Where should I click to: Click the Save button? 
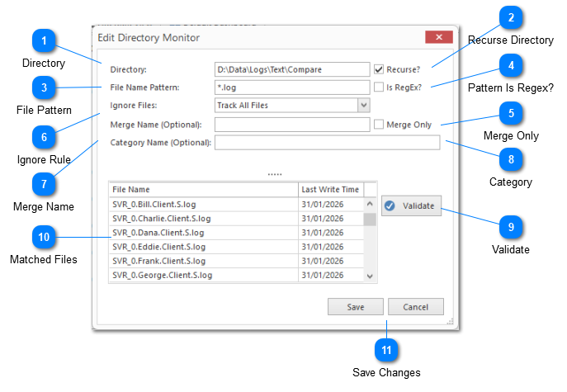click(356, 307)
